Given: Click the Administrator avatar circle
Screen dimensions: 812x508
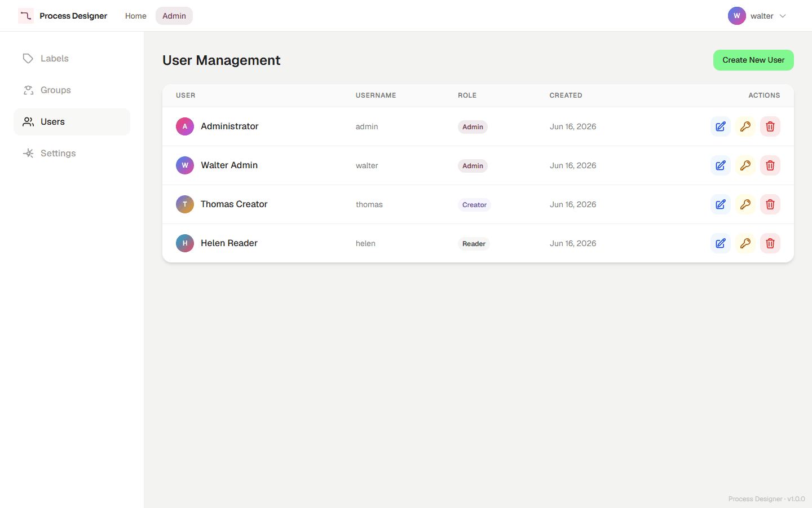Looking at the screenshot, I should point(185,126).
